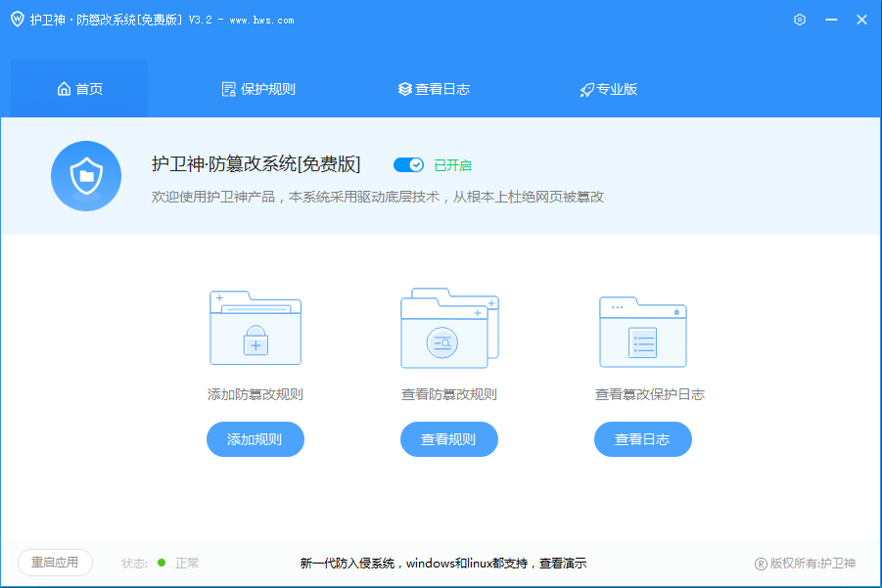The width and height of the screenshot is (882, 588).
Task: Click the add-rule locked folder illustration
Action: click(x=255, y=328)
